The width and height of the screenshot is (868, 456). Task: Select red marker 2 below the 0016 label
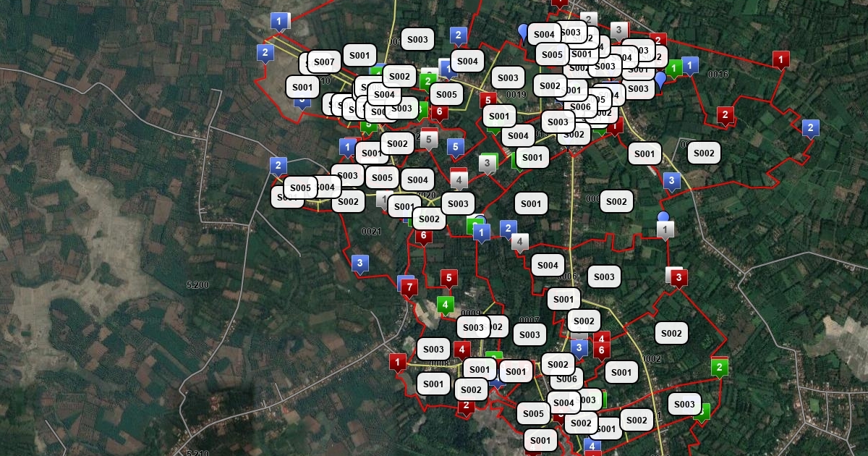tap(725, 114)
